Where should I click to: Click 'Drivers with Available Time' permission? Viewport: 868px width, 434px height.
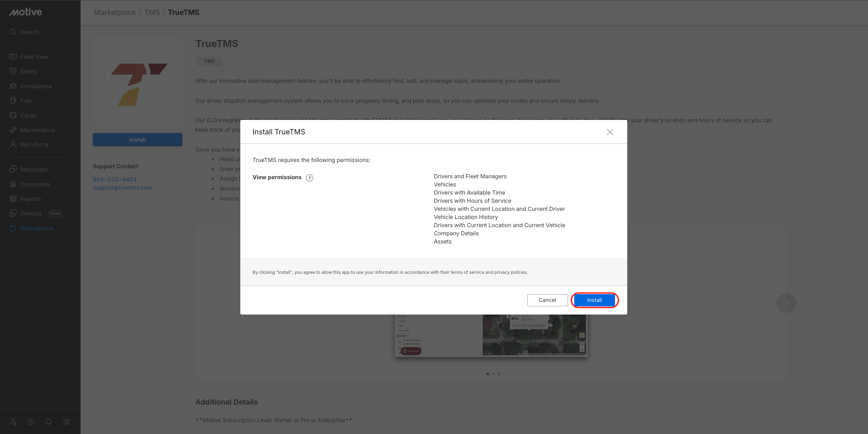(469, 193)
